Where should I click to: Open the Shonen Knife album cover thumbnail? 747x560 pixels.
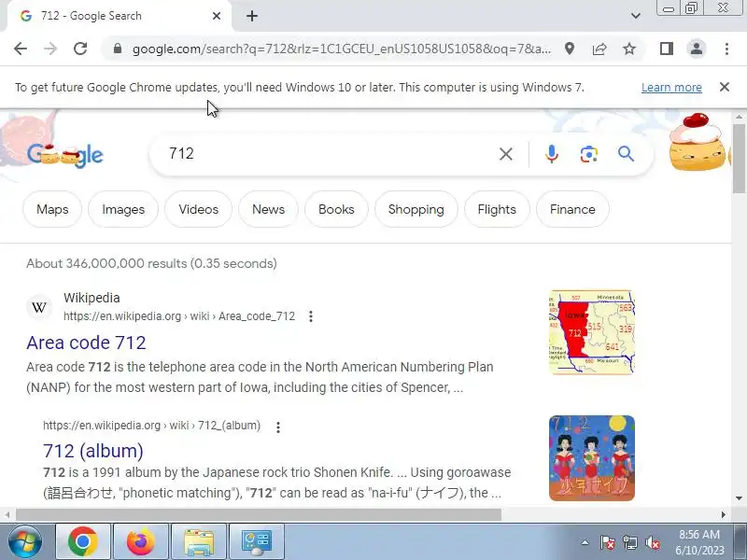592,458
